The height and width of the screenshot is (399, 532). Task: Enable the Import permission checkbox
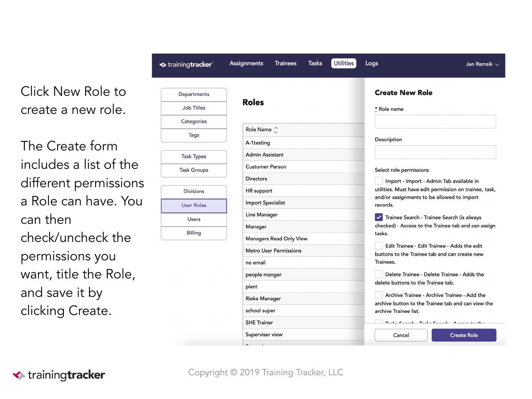[x=379, y=181]
